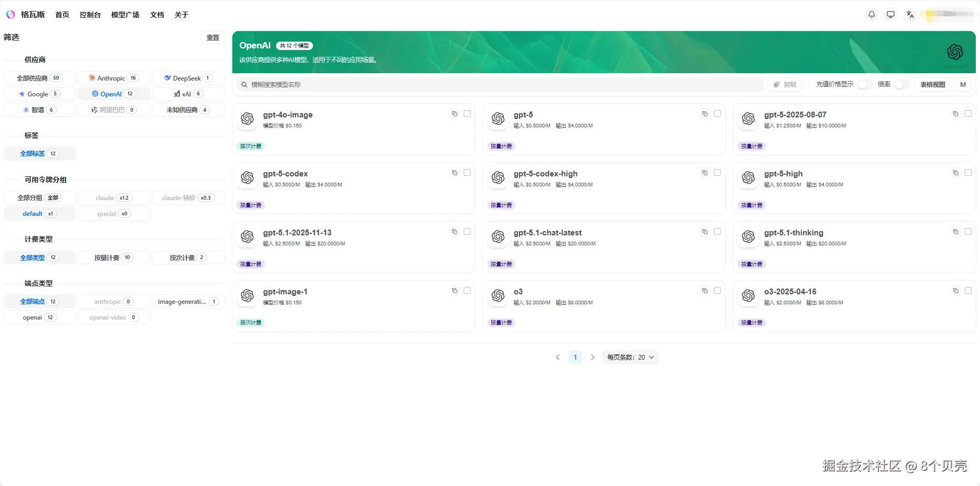
Task: Click the OpenAI logo on the gpt-5-high card
Action: [x=749, y=178]
